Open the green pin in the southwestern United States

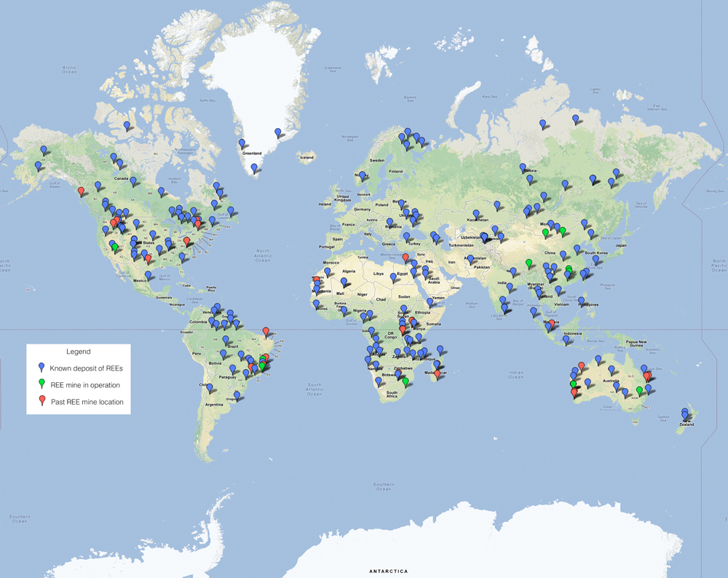[x=115, y=248]
